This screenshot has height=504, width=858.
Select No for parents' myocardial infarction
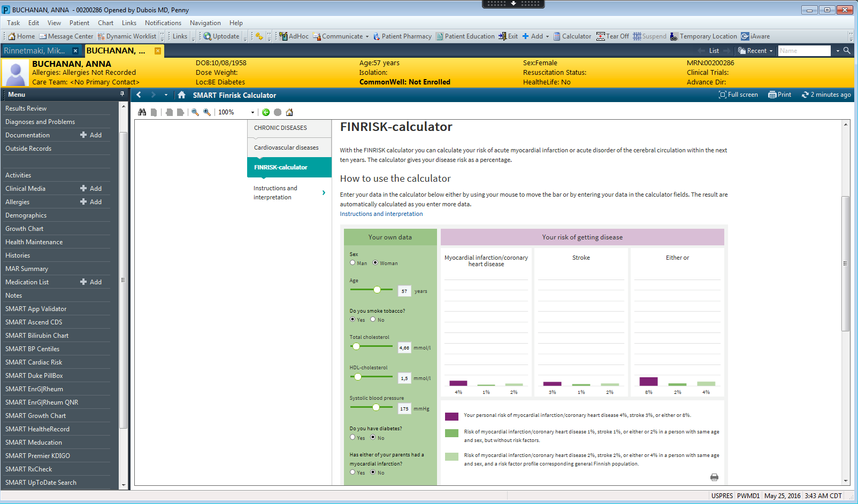coord(373,472)
